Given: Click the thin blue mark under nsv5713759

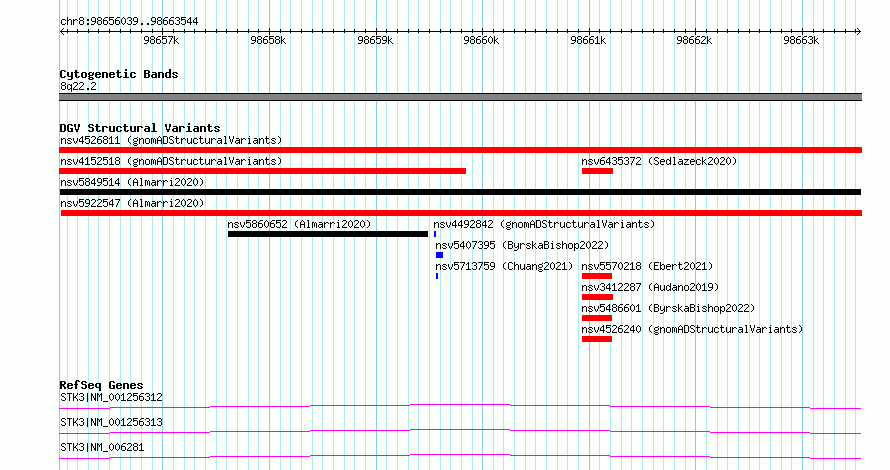Looking at the screenshot, I should (437, 276).
